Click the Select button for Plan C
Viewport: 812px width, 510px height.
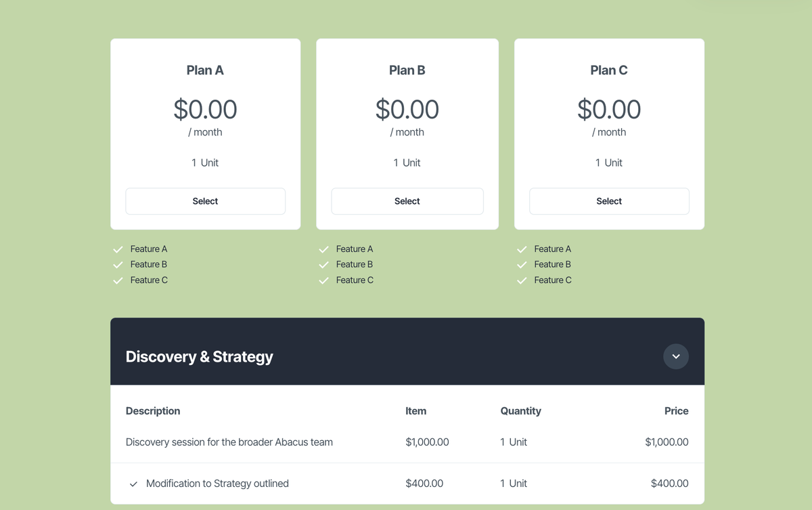[x=609, y=200]
